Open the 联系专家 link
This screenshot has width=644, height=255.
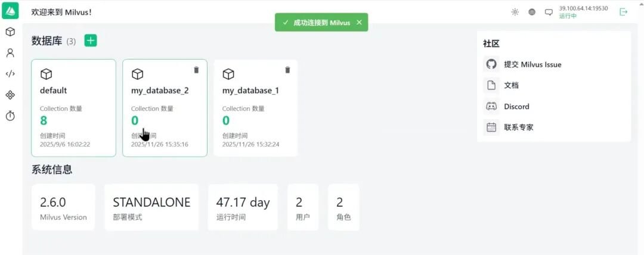click(x=519, y=128)
